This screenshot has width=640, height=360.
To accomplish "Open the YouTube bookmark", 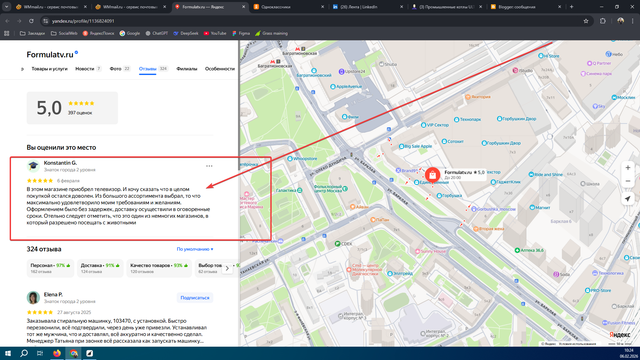I will pos(215,33).
